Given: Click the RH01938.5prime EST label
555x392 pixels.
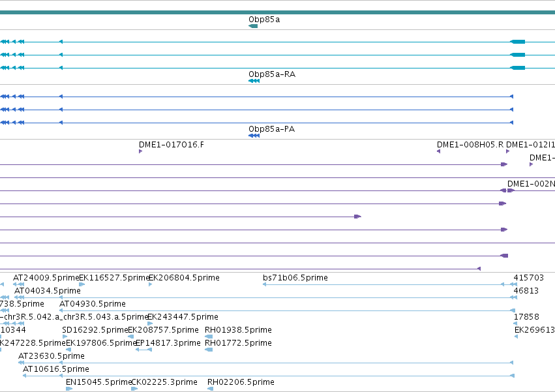Looking at the screenshot, I should coord(238,330).
